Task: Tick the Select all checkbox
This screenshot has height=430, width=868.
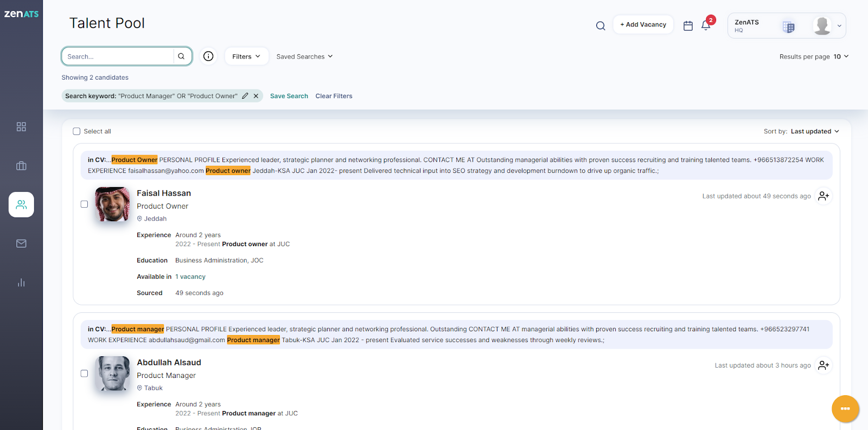Action: point(76,131)
